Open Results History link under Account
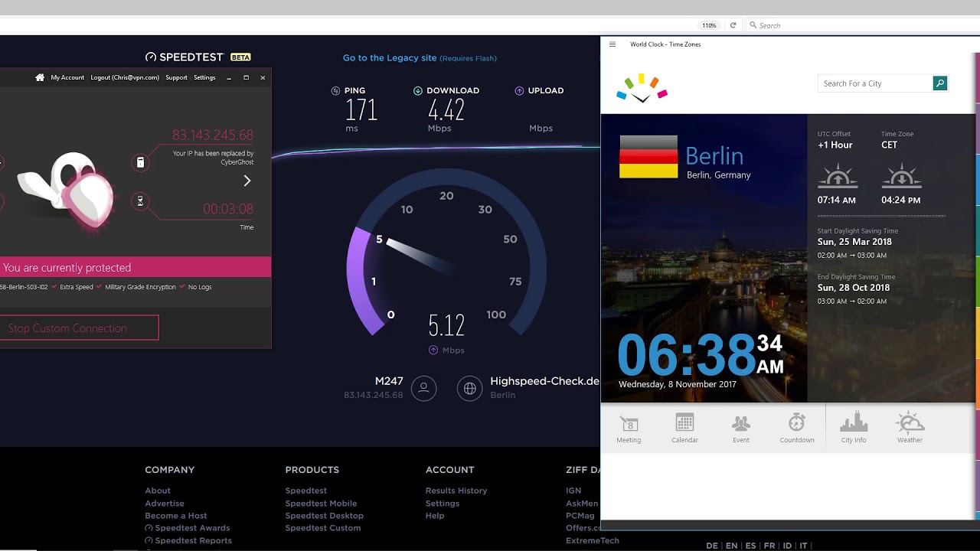 [x=456, y=491]
